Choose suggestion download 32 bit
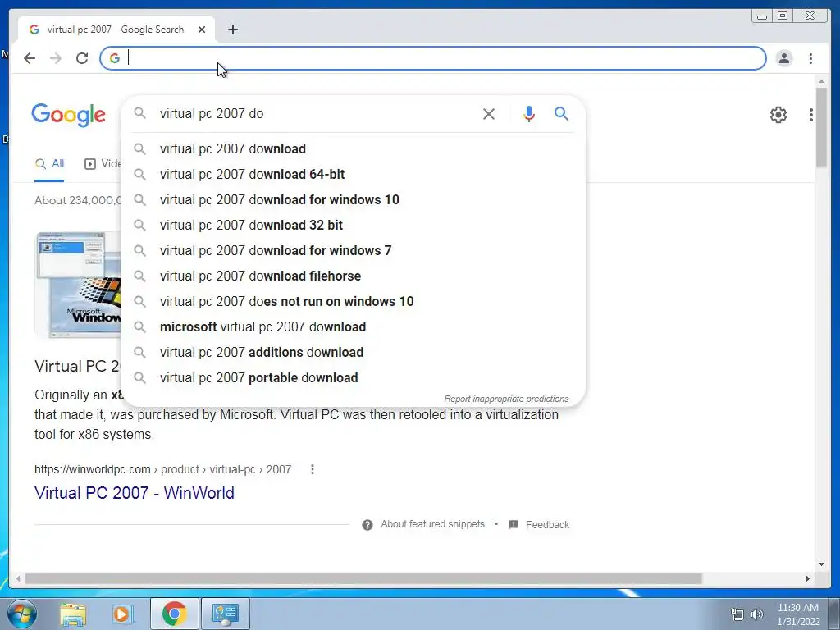840x630 pixels. click(x=354, y=225)
